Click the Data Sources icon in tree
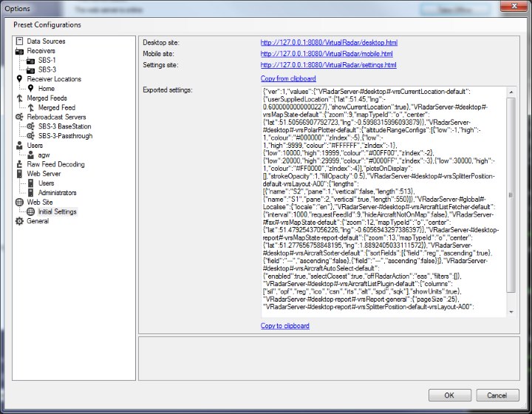 [19, 41]
